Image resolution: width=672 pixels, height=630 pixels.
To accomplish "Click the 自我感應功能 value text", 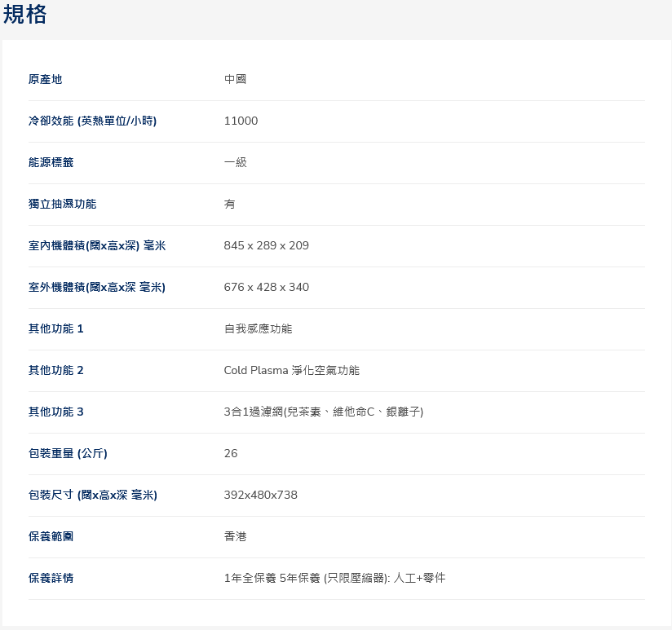I will coord(258,328).
